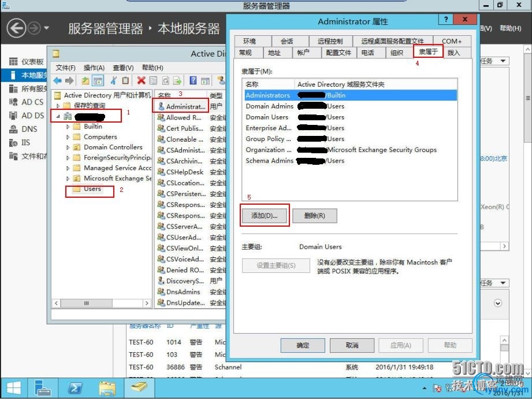Switch to the COM+ tab
This screenshot has height=399, width=532.
(x=452, y=41)
